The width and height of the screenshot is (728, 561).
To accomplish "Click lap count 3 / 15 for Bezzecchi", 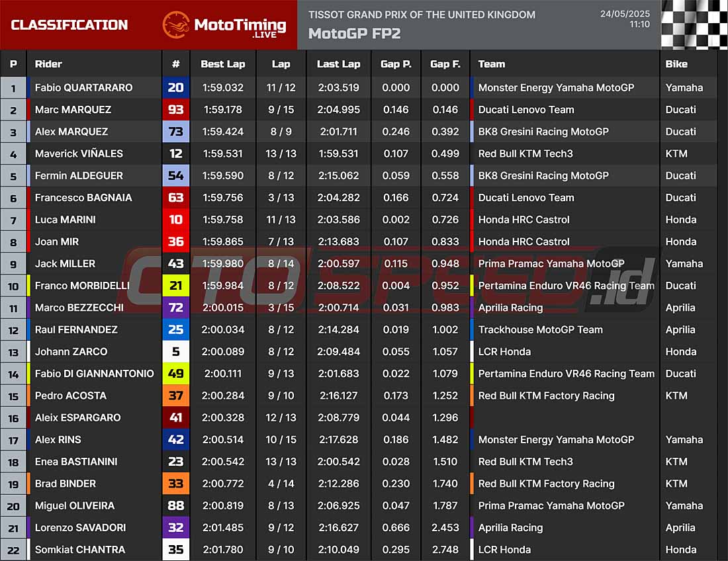I will coord(281,307).
